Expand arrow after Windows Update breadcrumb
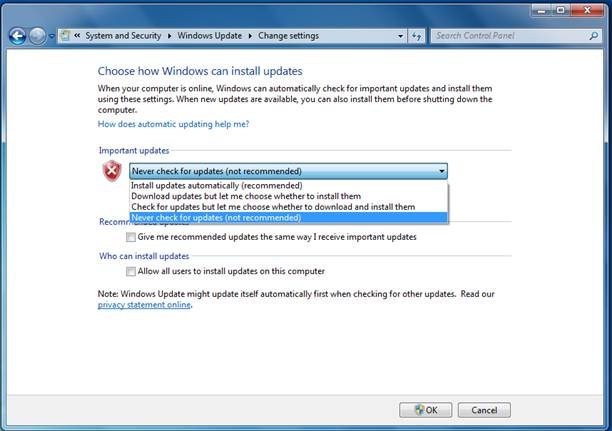This screenshot has height=431, width=612. [x=250, y=36]
